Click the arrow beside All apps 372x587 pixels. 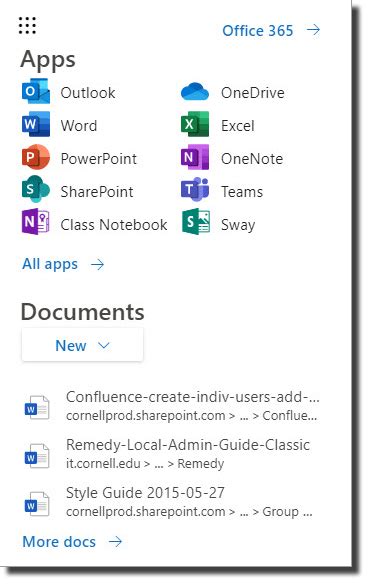[x=97, y=265]
